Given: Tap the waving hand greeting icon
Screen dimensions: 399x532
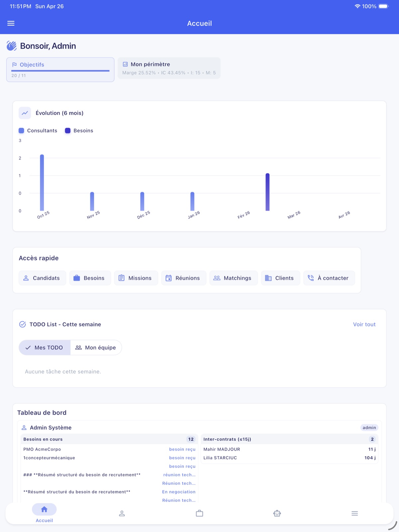Looking at the screenshot, I should click(12, 46).
